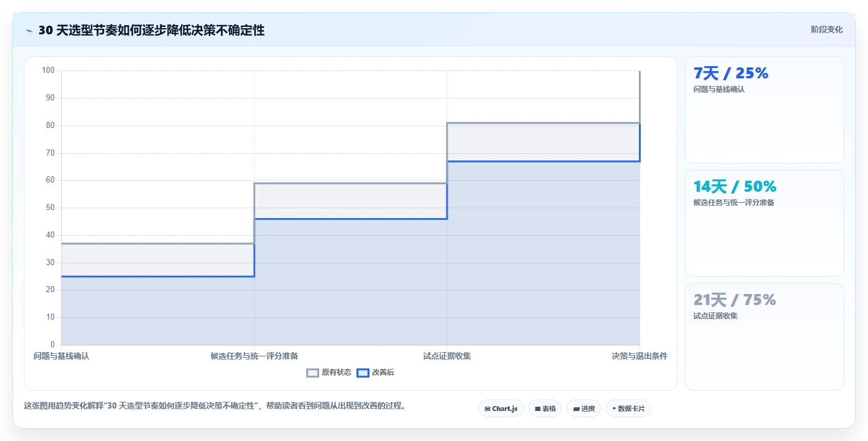
Task: Click the gray 原有状态 legend swatch
Action: 313,372
